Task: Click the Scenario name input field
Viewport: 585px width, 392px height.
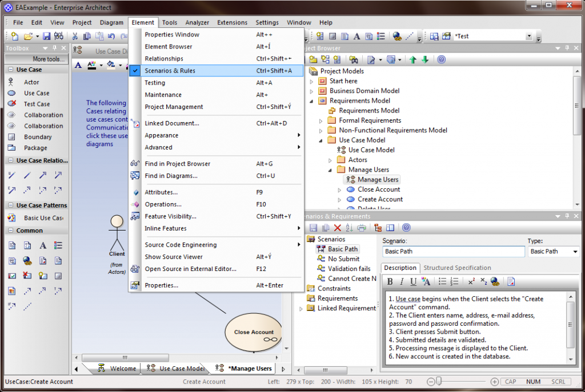Action: coord(453,252)
